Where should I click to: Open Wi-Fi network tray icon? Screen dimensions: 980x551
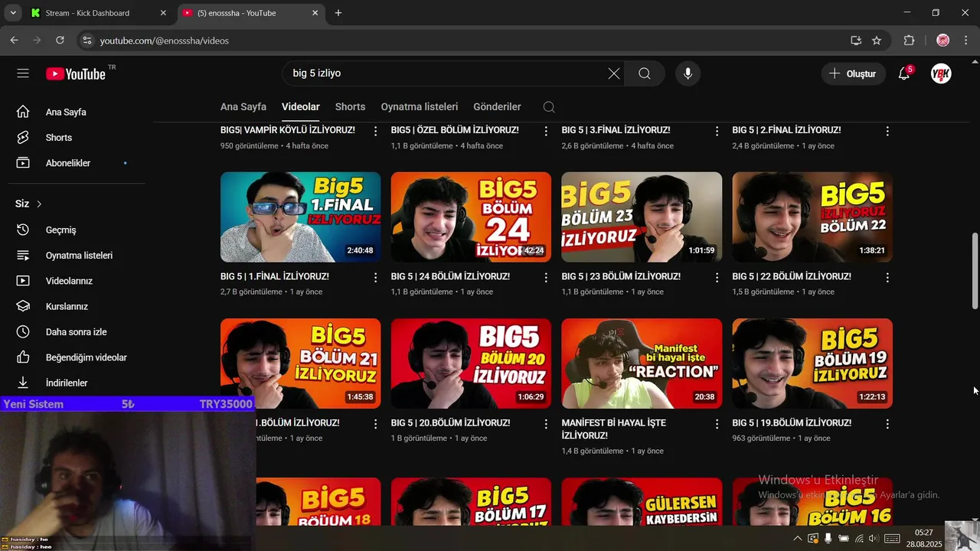pyautogui.click(x=859, y=539)
